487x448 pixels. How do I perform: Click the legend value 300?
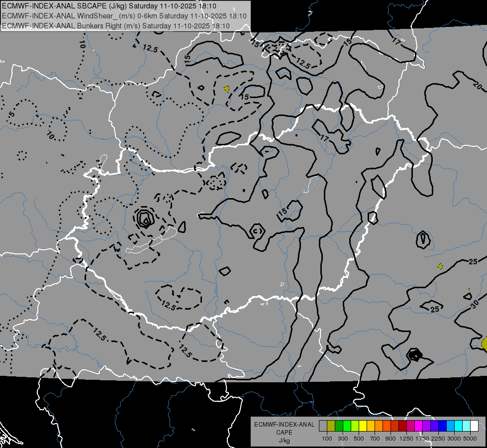[343, 439]
